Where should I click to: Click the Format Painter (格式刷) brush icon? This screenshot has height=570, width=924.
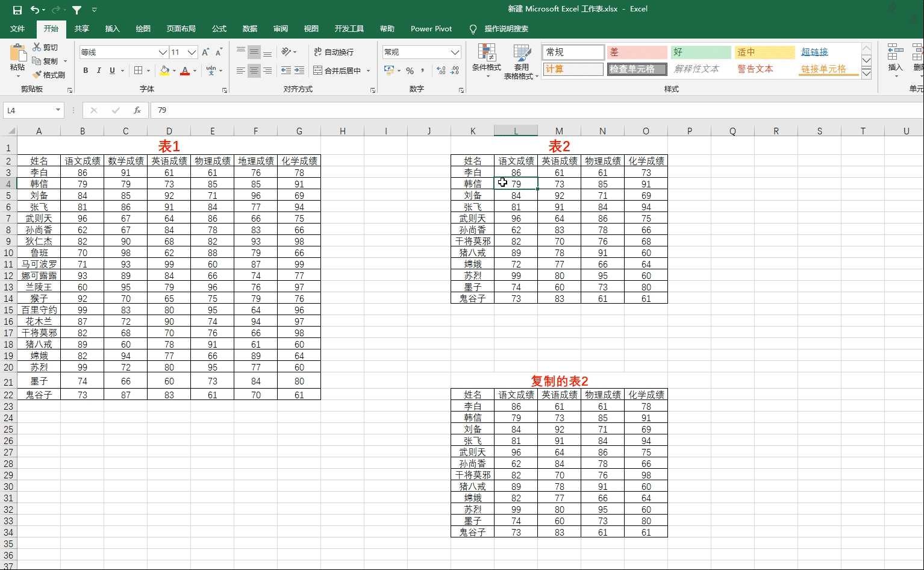37,75
